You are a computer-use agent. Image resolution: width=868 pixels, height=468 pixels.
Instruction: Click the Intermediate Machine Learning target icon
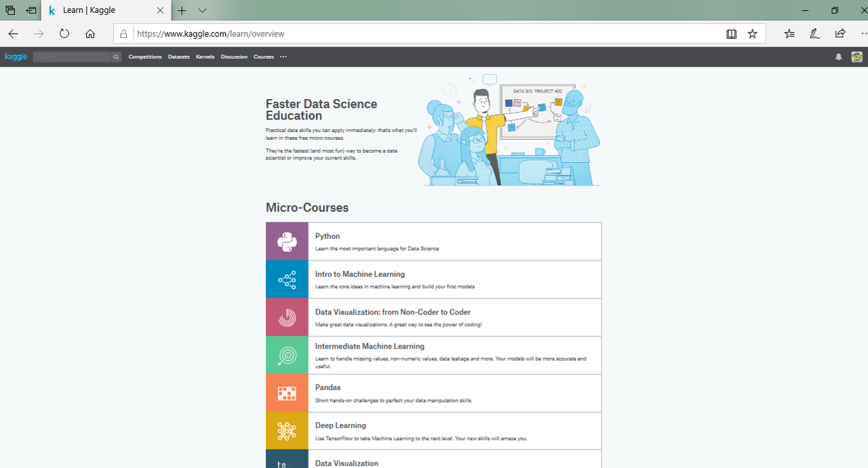tap(287, 355)
